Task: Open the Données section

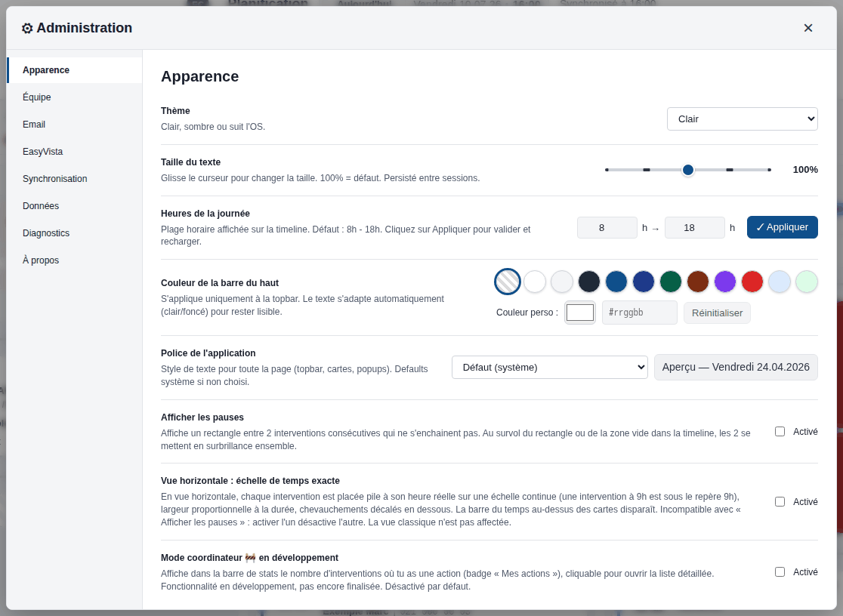Action: pyautogui.click(x=75, y=206)
